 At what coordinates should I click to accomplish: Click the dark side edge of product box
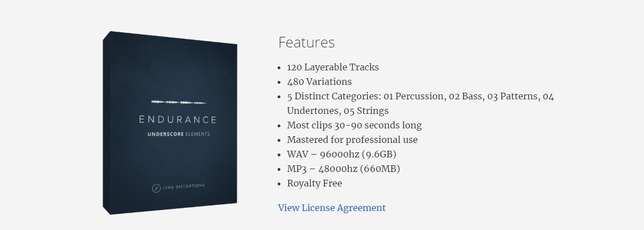(106, 122)
